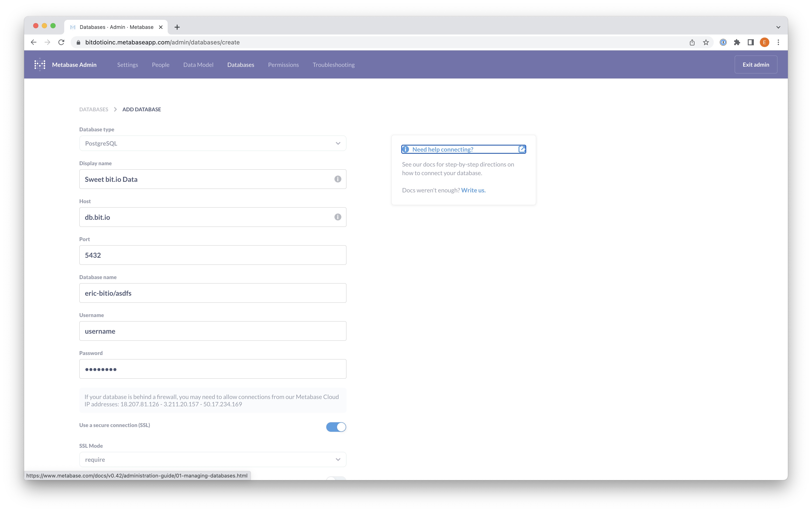Toggle the partially visible switch below SSL Mode
The height and width of the screenshot is (512, 812).
click(x=336, y=478)
